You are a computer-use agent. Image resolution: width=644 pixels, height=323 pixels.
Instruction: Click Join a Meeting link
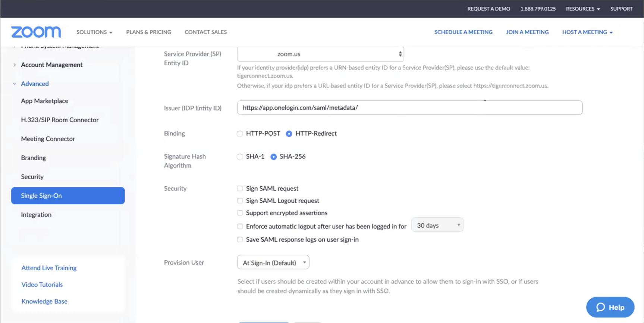click(x=527, y=32)
